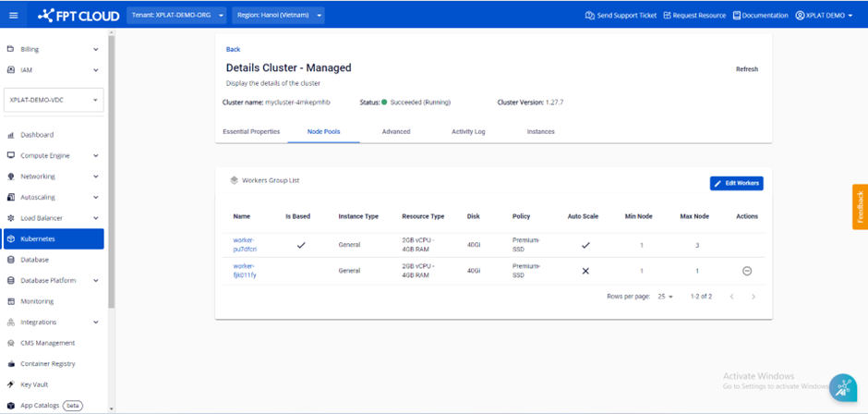Viewport: 868px width, 414px height.
Task: Click the hamburger menu icon
Action: pyautogui.click(x=12, y=16)
